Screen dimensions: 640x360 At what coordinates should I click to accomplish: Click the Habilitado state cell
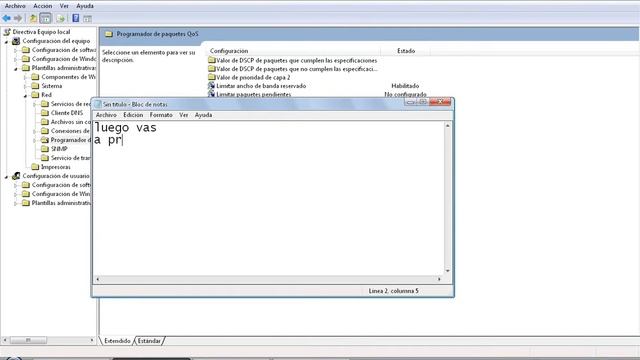coord(405,86)
